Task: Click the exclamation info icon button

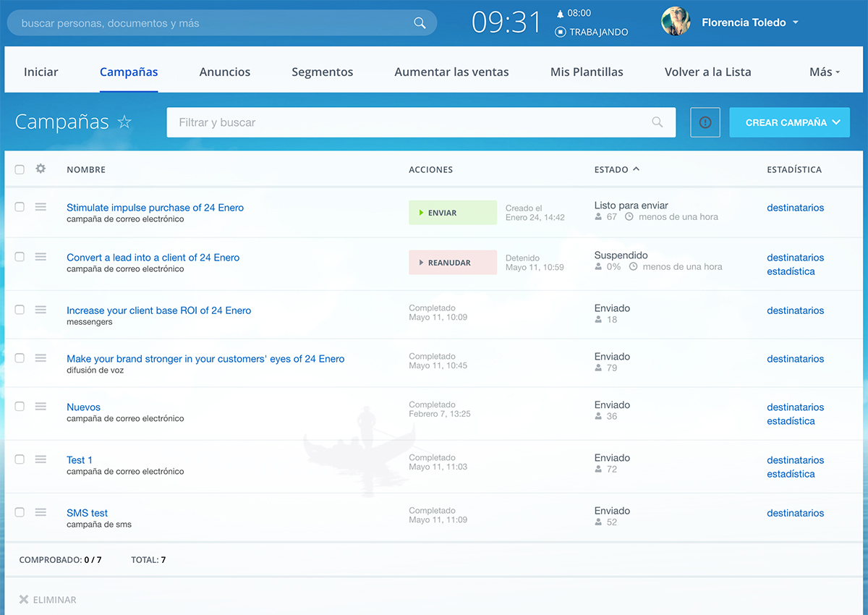Action: 705,122
